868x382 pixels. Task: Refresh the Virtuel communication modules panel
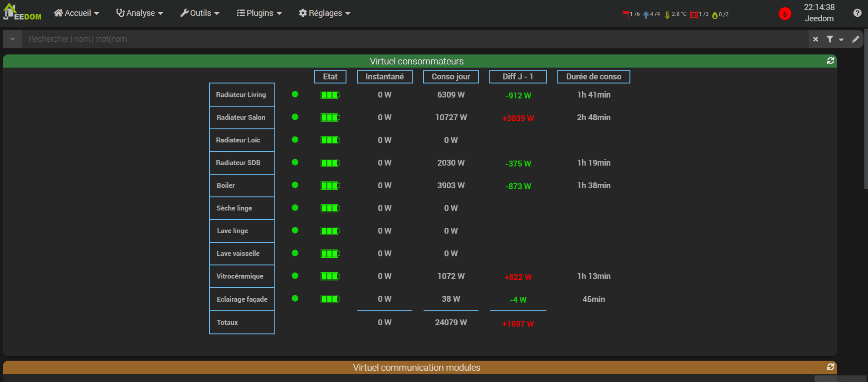830,367
